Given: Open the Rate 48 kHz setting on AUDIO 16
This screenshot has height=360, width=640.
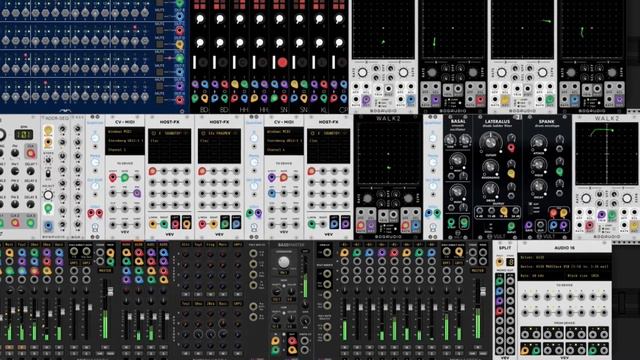Looking at the screenshot, I should (x=541, y=276).
